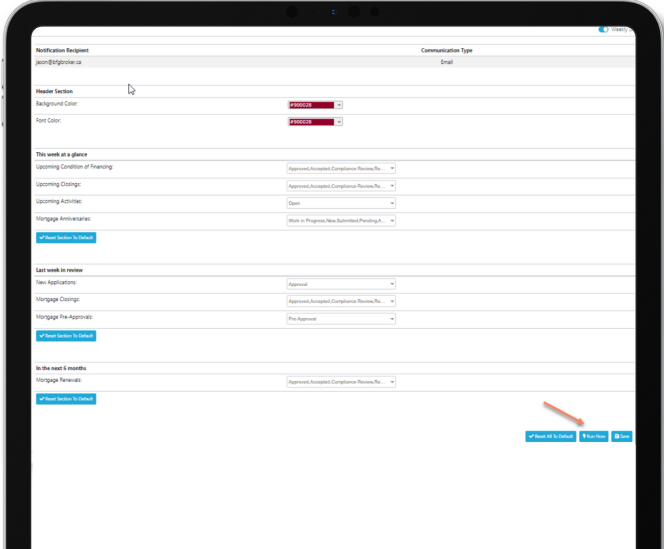Click the Run Now button
This screenshot has width=664, height=549.
[x=594, y=436]
